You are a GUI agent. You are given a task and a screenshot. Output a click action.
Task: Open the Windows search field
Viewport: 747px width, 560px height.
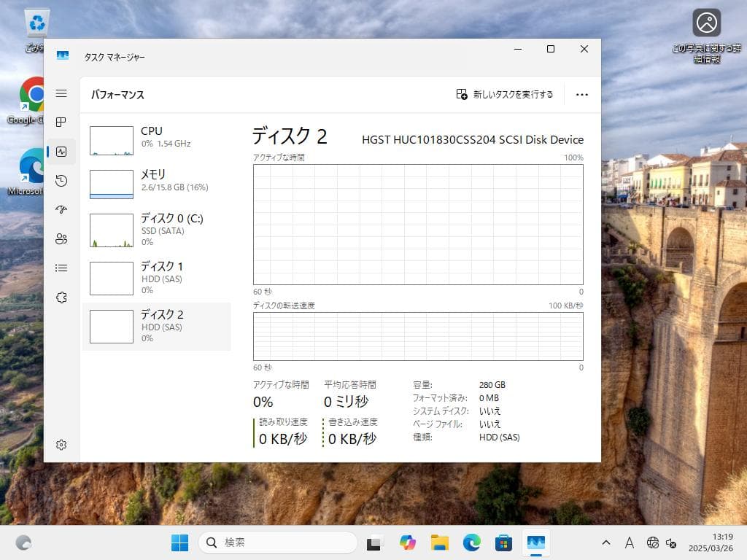[277, 542]
